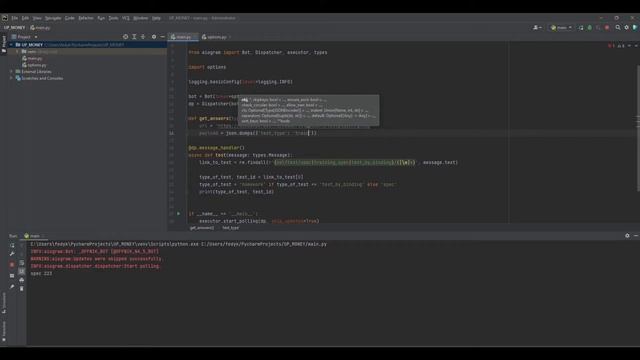Click the UP_MONEY breadcrumb in navigation bar
Screen dimensions: 640x360
coord(14,28)
